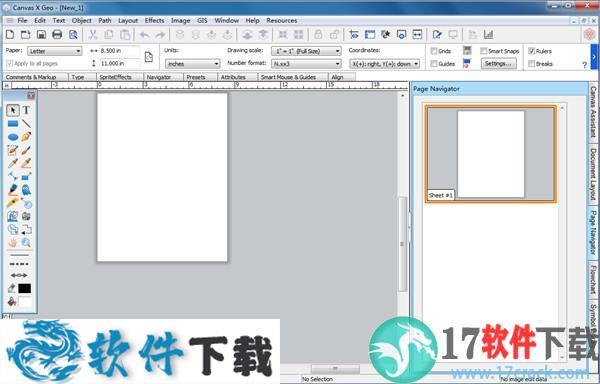Select the Sheet #1 page thumbnail
The image size is (600, 384).
point(491,154)
